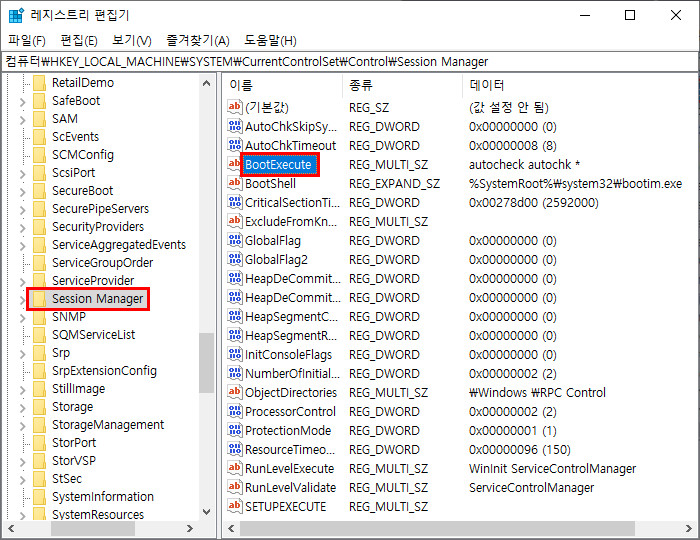Select the ServiceProvider tree key

coord(93,281)
